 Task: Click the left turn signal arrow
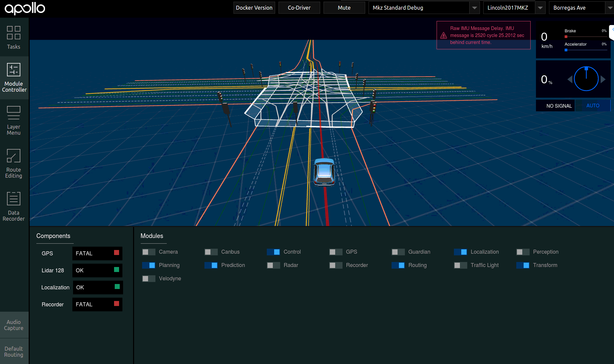[x=570, y=79]
